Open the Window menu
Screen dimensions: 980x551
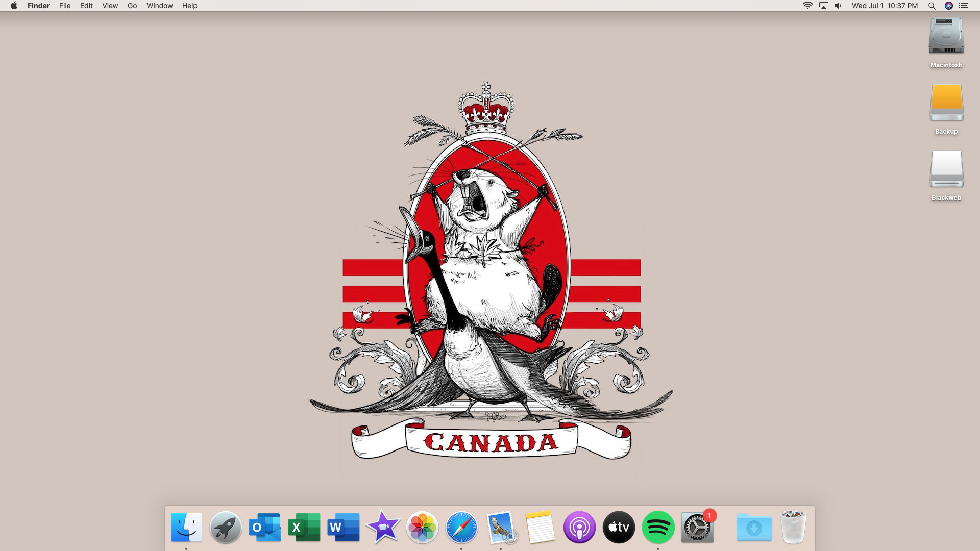(159, 6)
